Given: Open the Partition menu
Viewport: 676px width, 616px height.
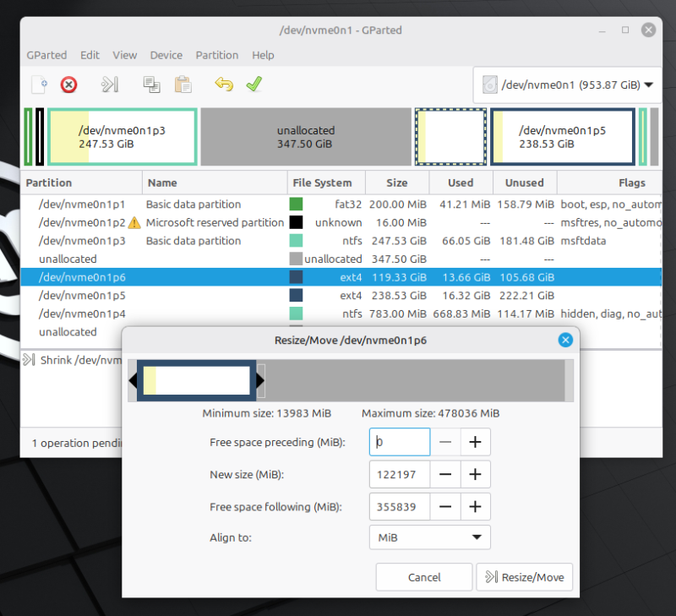Looking at the screenshot, I should [x=217, y=55].
